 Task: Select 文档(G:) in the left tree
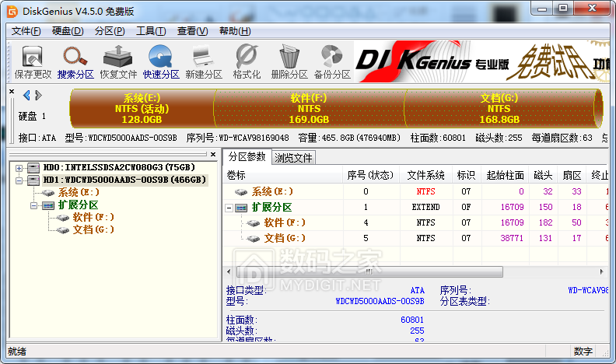pos(93,229)
